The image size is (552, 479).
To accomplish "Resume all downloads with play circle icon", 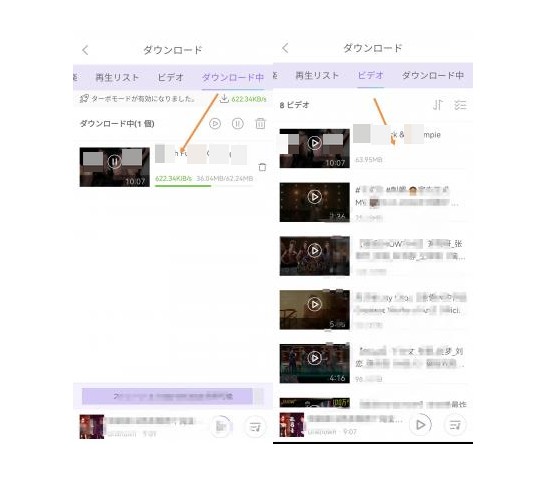I will [215, 124].
